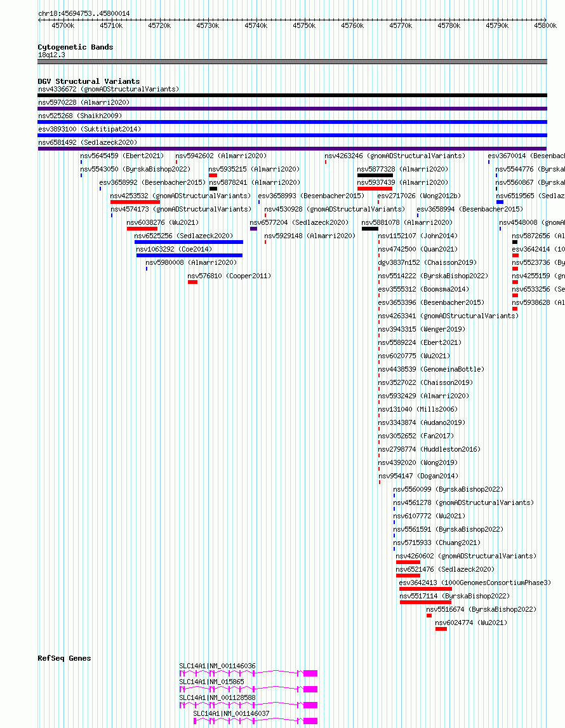565x728 pixels.
Task: Click variant label nsv3943315 (Wenger2019)
Action: [422, 329]
